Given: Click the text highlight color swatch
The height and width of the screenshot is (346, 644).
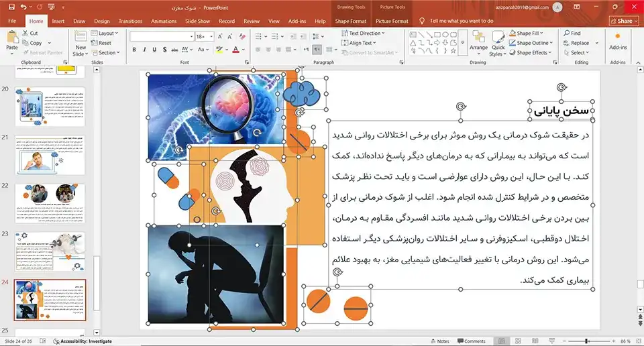Looking at the screenshot, I should pos(219,50).
